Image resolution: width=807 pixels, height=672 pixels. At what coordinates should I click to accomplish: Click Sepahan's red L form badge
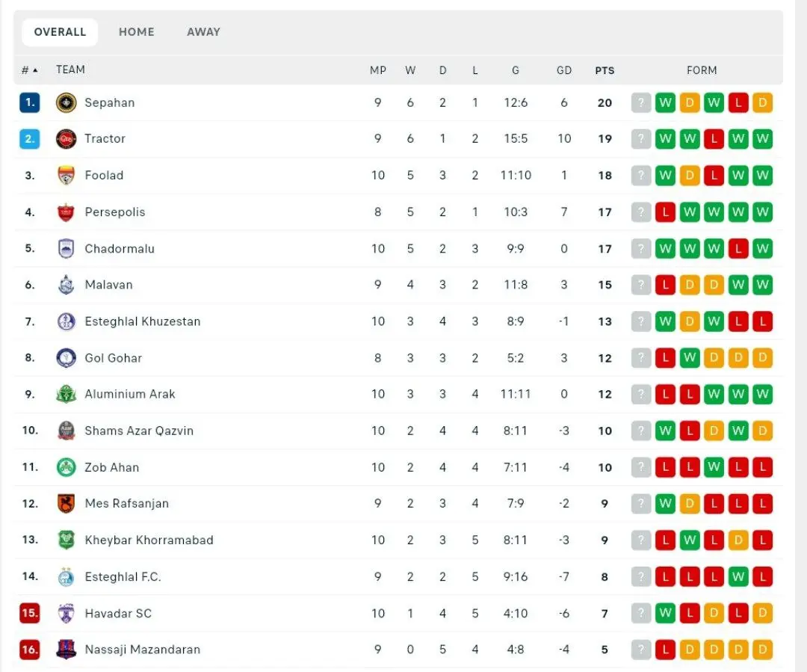tap(738, 103)
